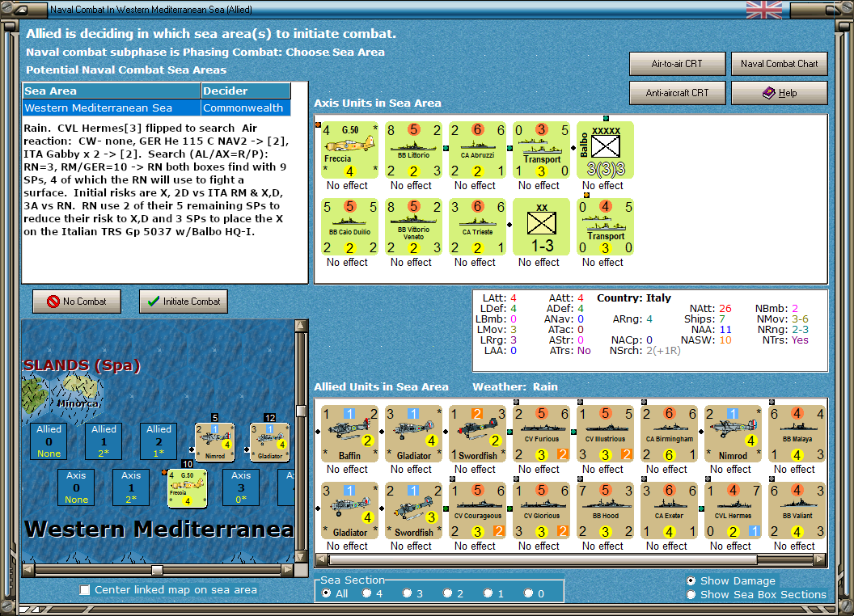Select the Balbo HQ unit counter
Image resolution: width=854 pixels, height=616 pixels.
pos(605,150)
